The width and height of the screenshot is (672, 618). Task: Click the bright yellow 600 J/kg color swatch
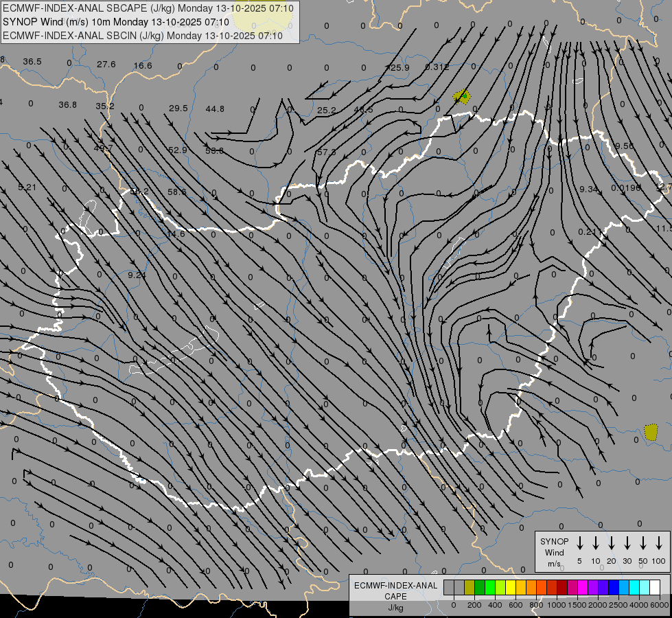point(511,587)
